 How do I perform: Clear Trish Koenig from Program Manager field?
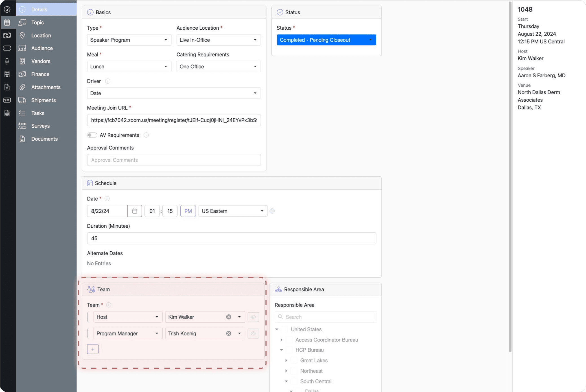point(228,333)
